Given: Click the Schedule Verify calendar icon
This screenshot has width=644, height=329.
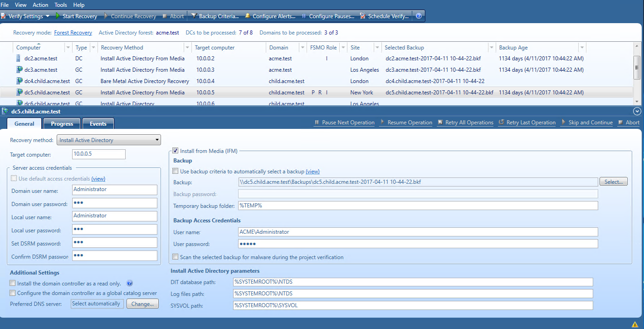Looking at the screenshot, I should [x=363, y=16].
